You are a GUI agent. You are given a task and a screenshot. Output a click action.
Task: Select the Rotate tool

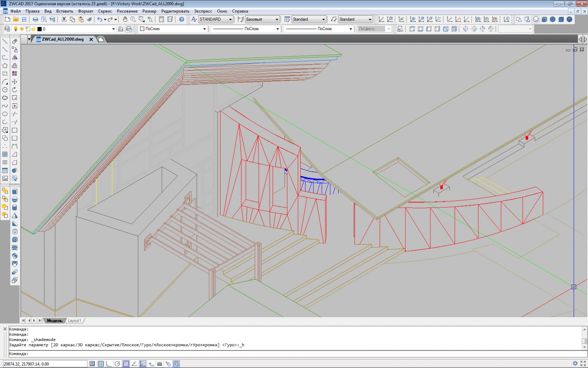[x=15, y=90]
